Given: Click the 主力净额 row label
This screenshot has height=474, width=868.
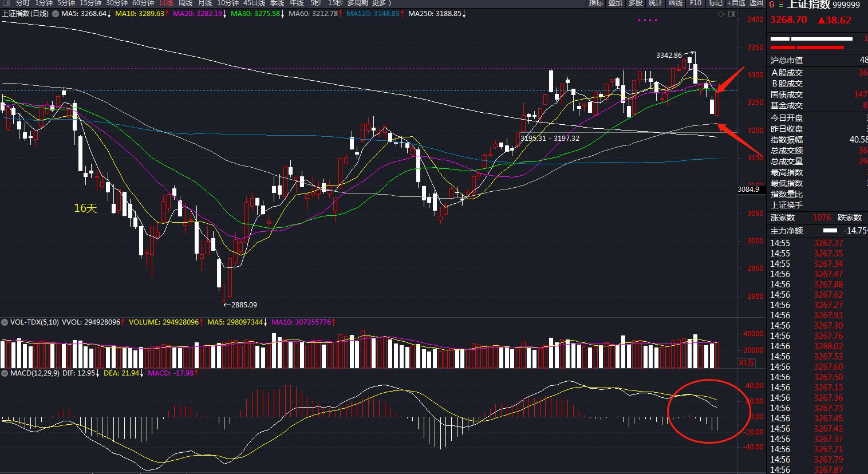Looking at the screenshot, I should point(787,231).
